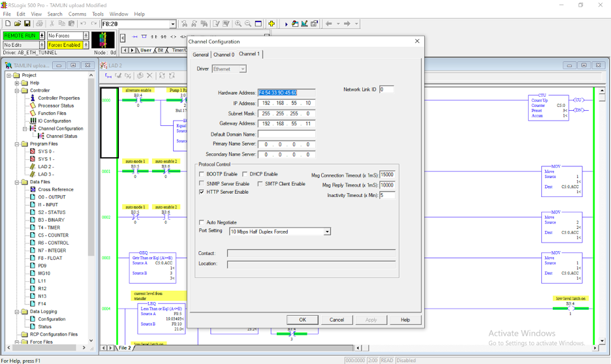Image resolution: width=611 pixels, height=364 pixels.
Task: Click the Save diskette toolbar icon
Action: (27, 23)
